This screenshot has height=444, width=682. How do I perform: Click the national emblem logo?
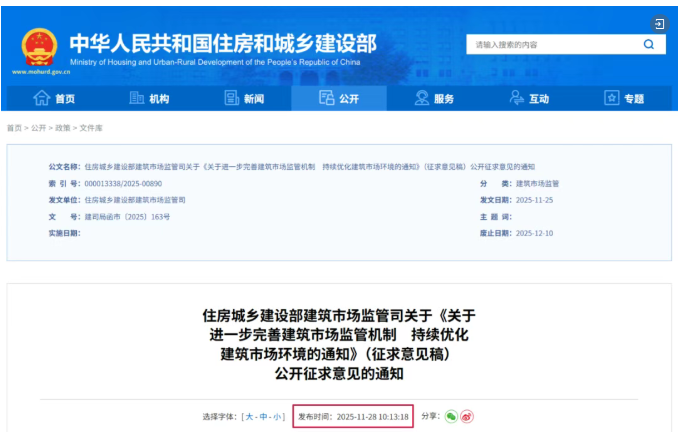click(40, 47)
